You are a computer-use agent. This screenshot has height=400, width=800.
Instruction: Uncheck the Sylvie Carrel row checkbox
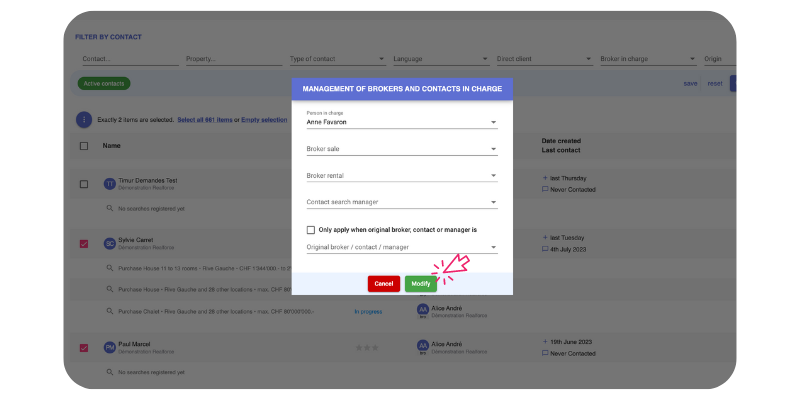83,243
